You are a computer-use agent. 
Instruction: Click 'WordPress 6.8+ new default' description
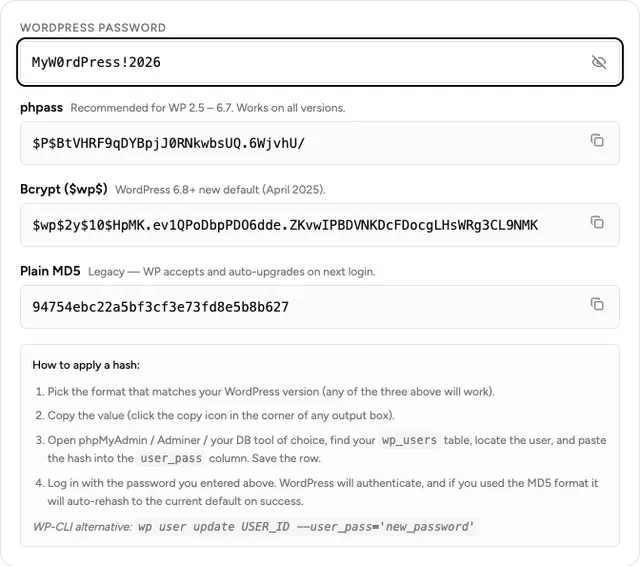click(x=220, y=190)
